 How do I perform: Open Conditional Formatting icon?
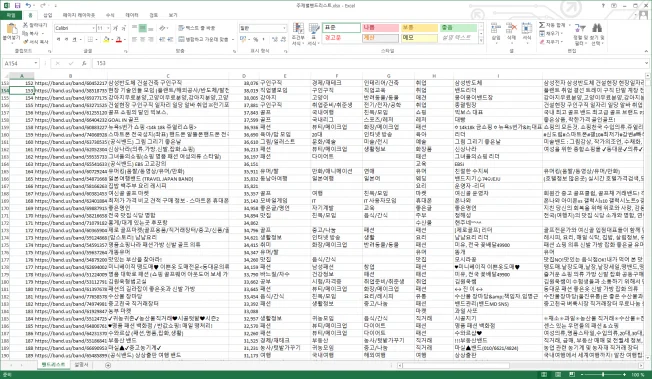click(x=298, y=29)
